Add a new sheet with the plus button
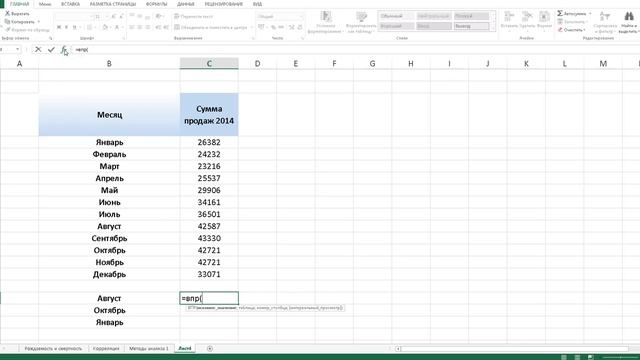This screenshot has width=640, height=360. click(210, 349)
